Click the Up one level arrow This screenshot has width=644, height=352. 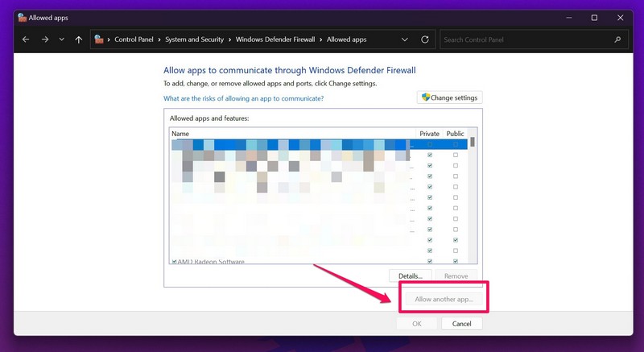[x=78, y=39]
